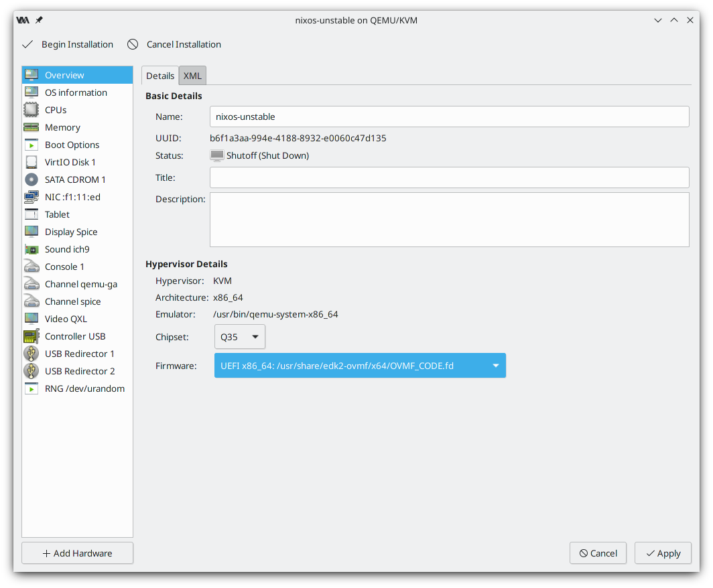Viewport: 713px width, 588px height.
Task: Open the Video QXL settings
Action: click(x=66, y=319)
